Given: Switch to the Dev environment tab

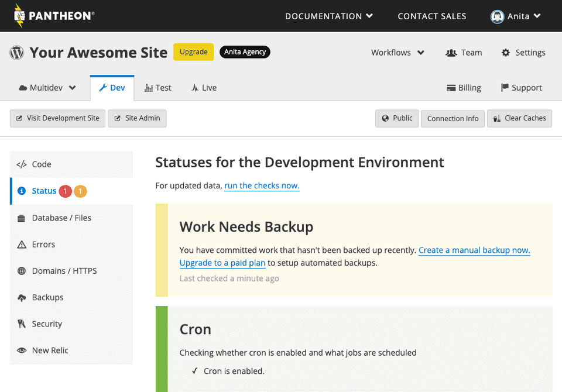Looking at the screenshot, I should point(112,88).
